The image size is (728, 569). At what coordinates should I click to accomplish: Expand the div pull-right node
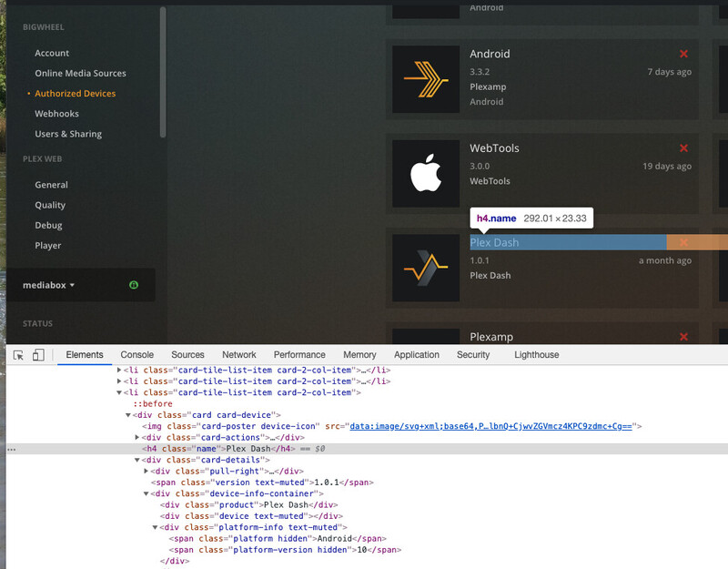(x=147, y=471)
